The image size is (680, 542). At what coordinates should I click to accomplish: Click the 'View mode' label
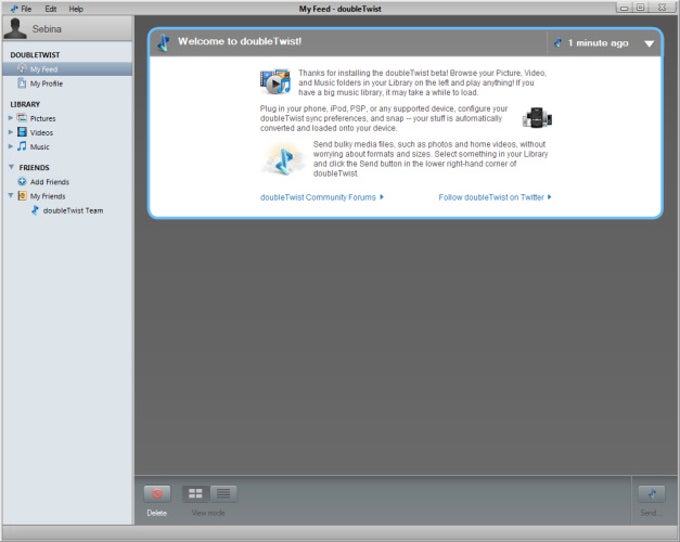point(208,513)
